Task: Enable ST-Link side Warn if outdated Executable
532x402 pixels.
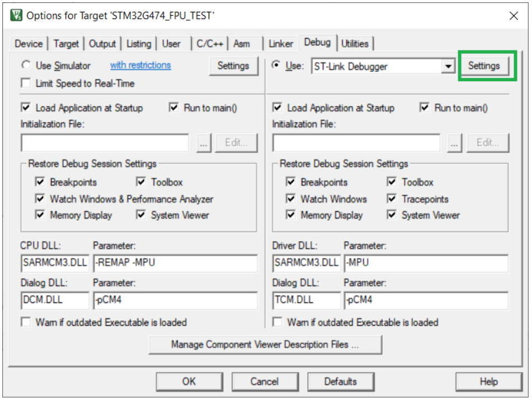Action: pyautogui.click(x=277, y=322)
